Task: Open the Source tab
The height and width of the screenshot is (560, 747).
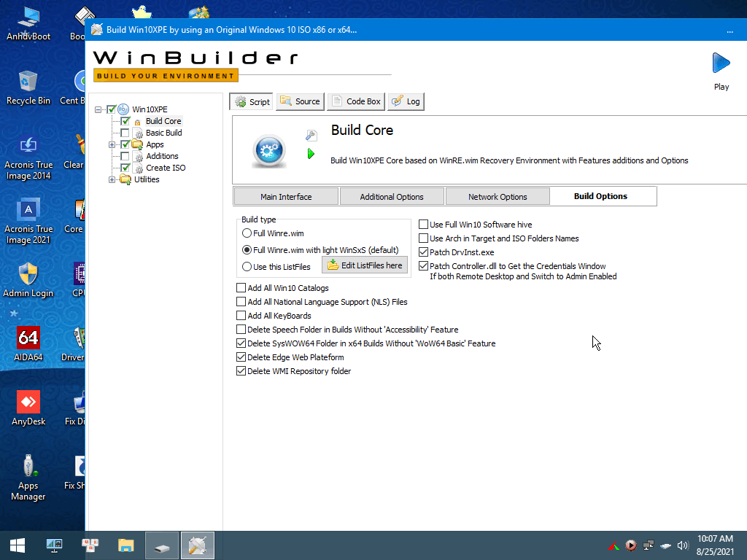Action: pyautogui.click(x=300, y=101)
